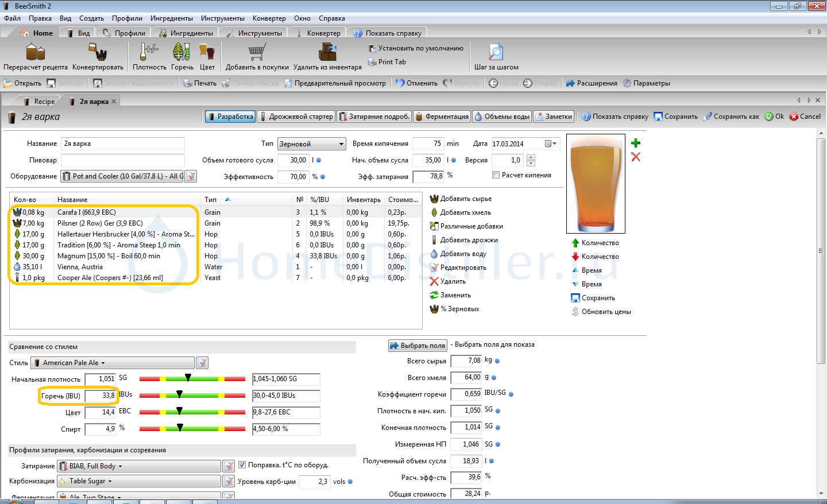Click Начальная плотность range slider bar
The height and width of the screenshot is (504, 827).
tap(192, 378)
